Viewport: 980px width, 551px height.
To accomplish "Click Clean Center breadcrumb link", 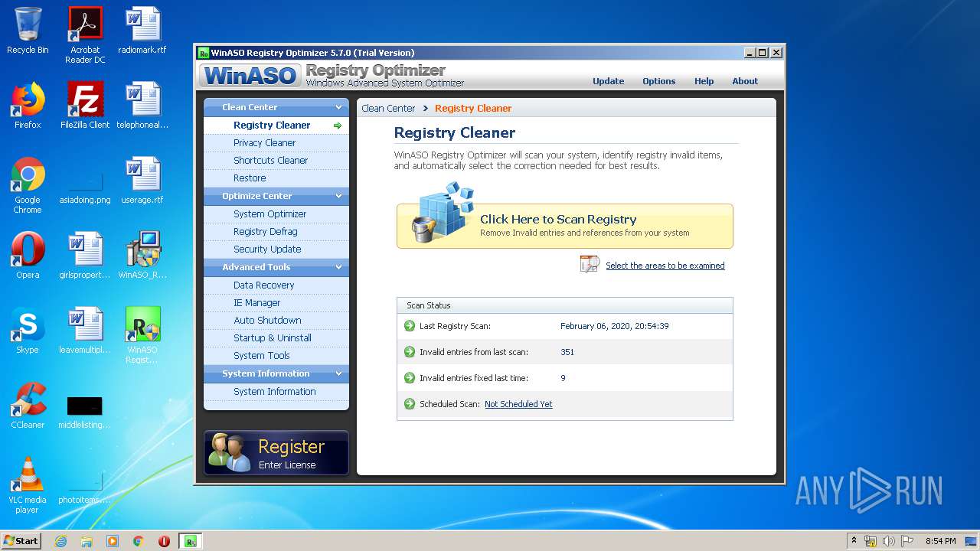I will (x=388, y=108).
